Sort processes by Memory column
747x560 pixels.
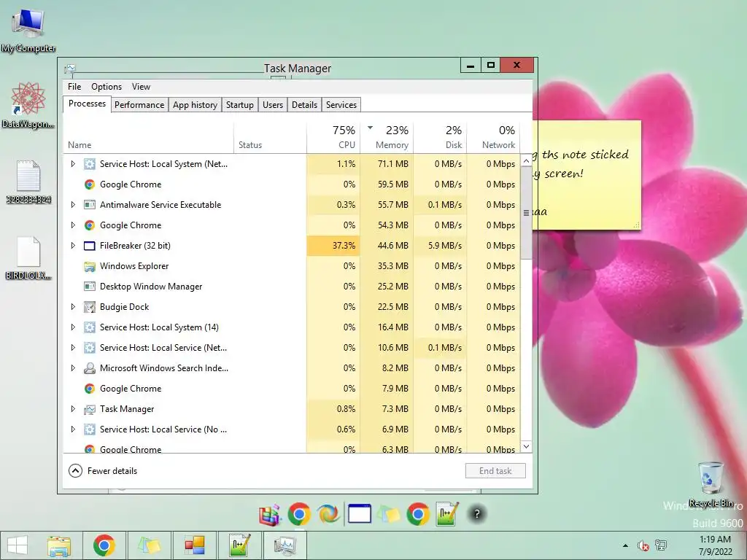pyautogui.click(x=387, y=137)
